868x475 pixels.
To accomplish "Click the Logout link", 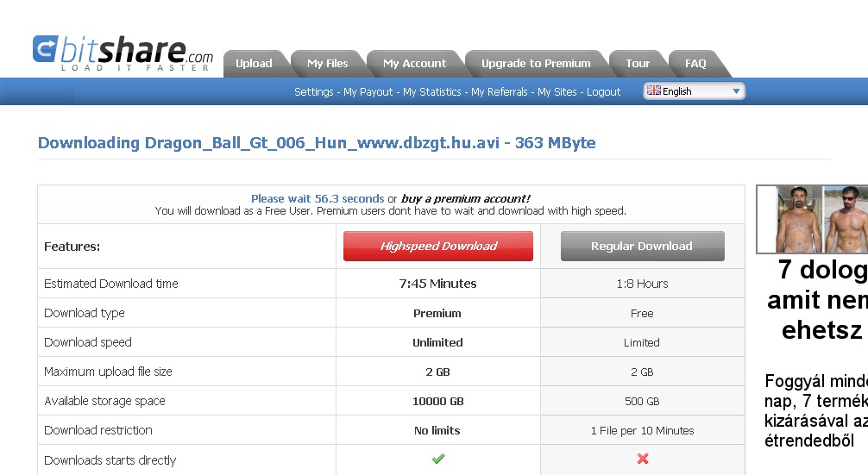I will 603,91.
